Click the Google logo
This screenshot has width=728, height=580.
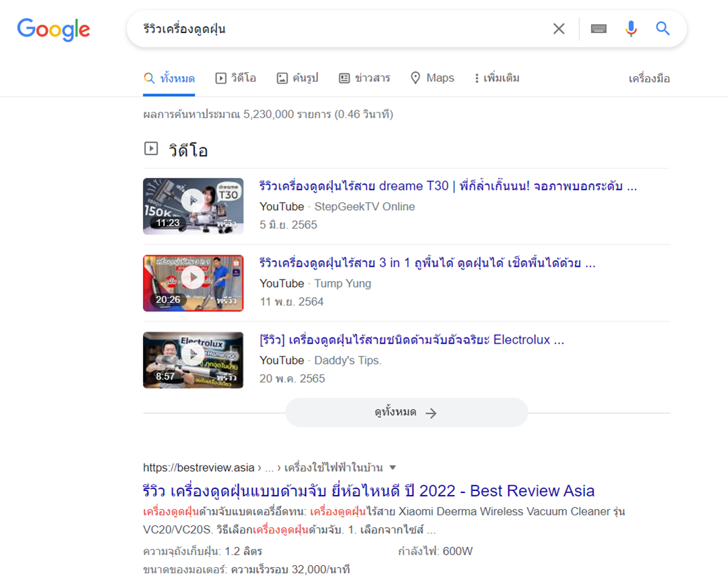pyautogui.click(x=53, y=30)
